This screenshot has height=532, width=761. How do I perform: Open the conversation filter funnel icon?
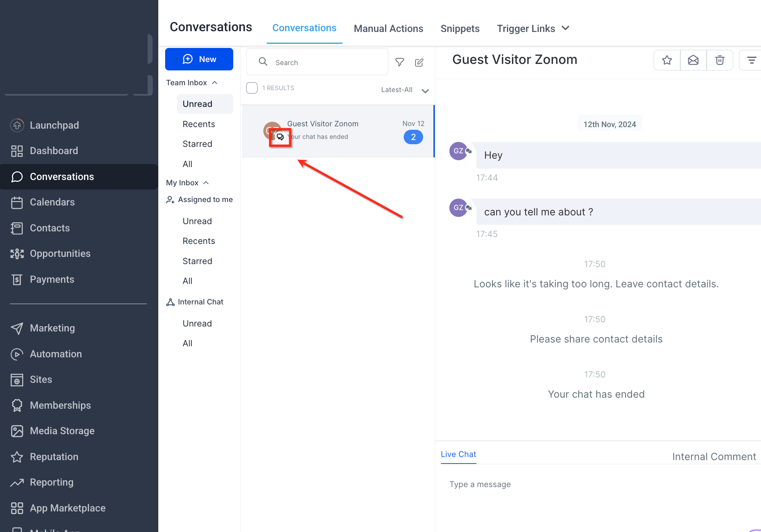400,62
